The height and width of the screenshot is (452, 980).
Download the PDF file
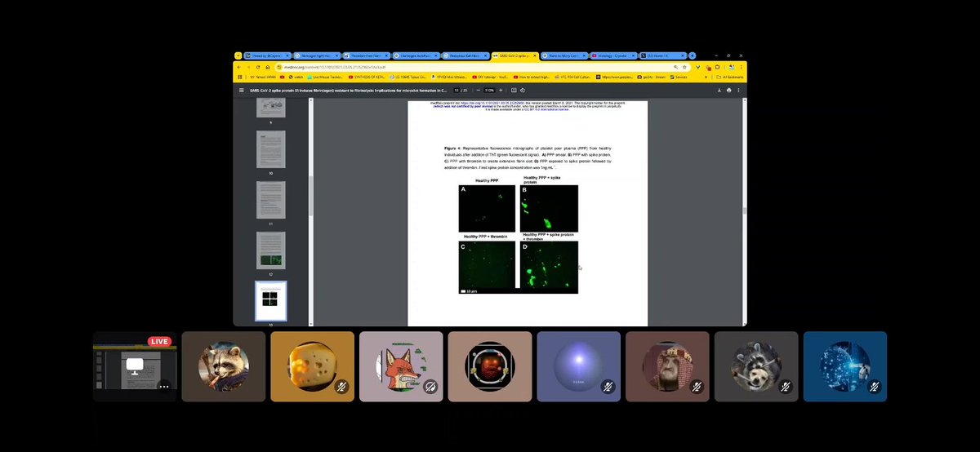point(719,90)
